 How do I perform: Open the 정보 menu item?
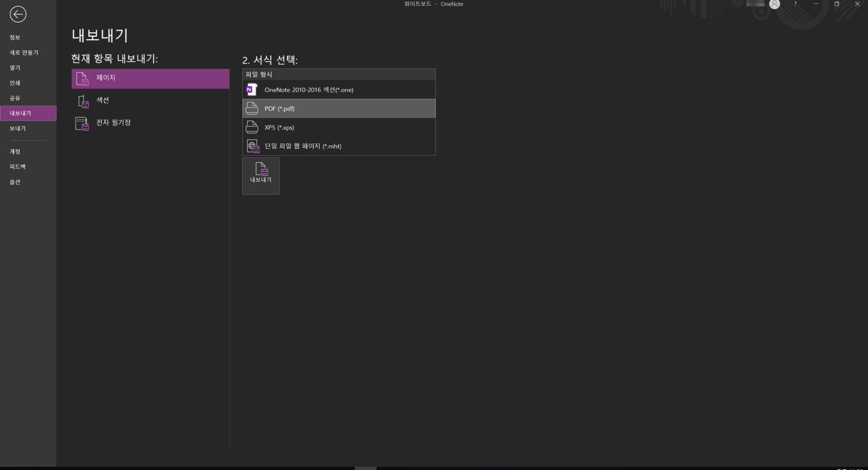[28, 37]
